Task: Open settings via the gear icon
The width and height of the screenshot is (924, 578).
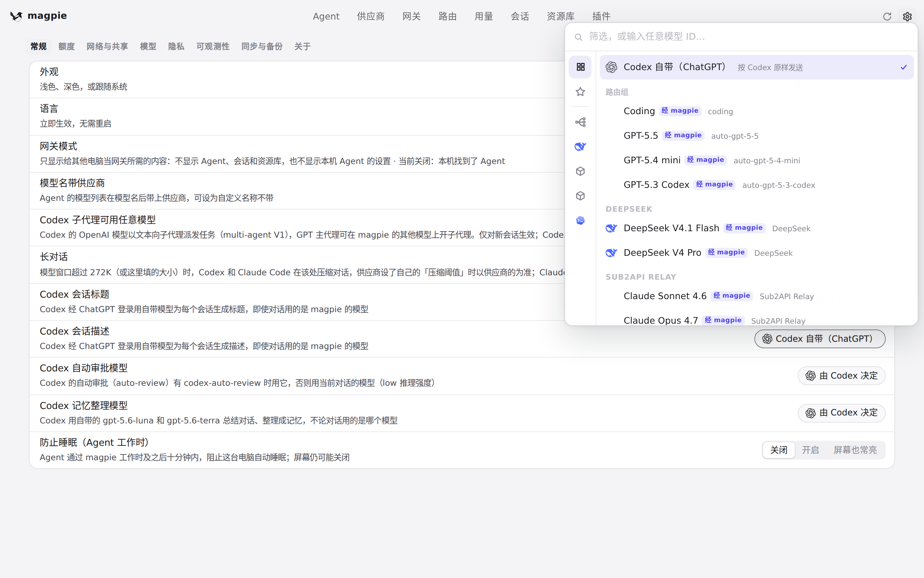Action: tap(907, 17)
